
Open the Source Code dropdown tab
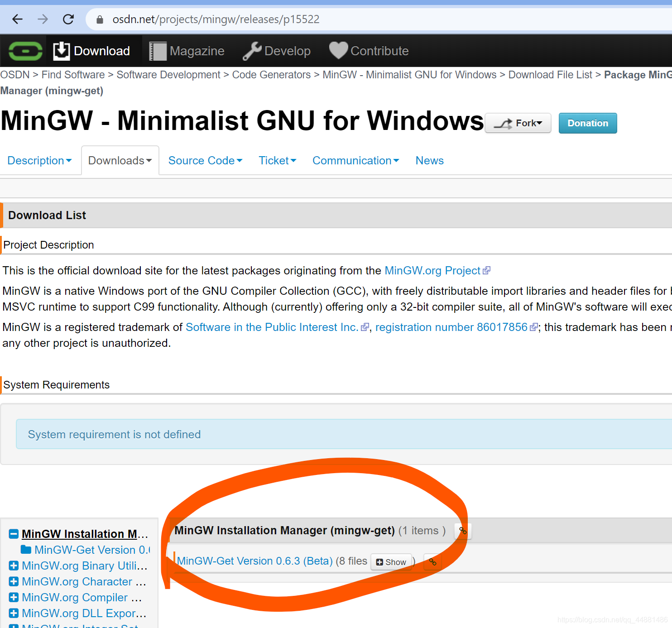tap(206, 160)
